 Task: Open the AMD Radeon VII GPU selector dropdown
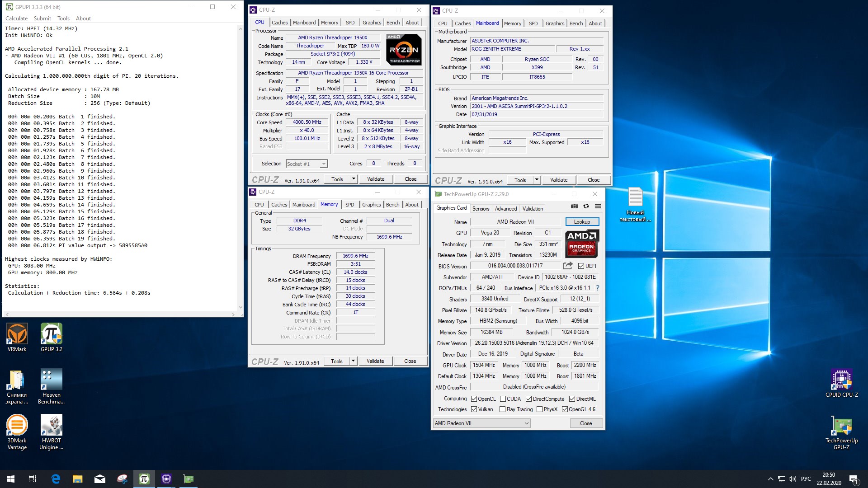coord(482,423)
